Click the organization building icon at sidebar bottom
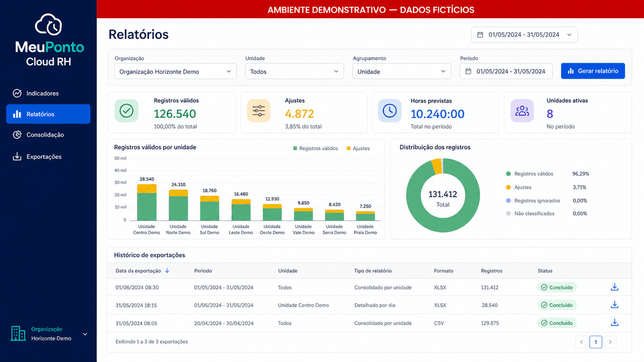This screenshot has height=362, width=644. 18,333
